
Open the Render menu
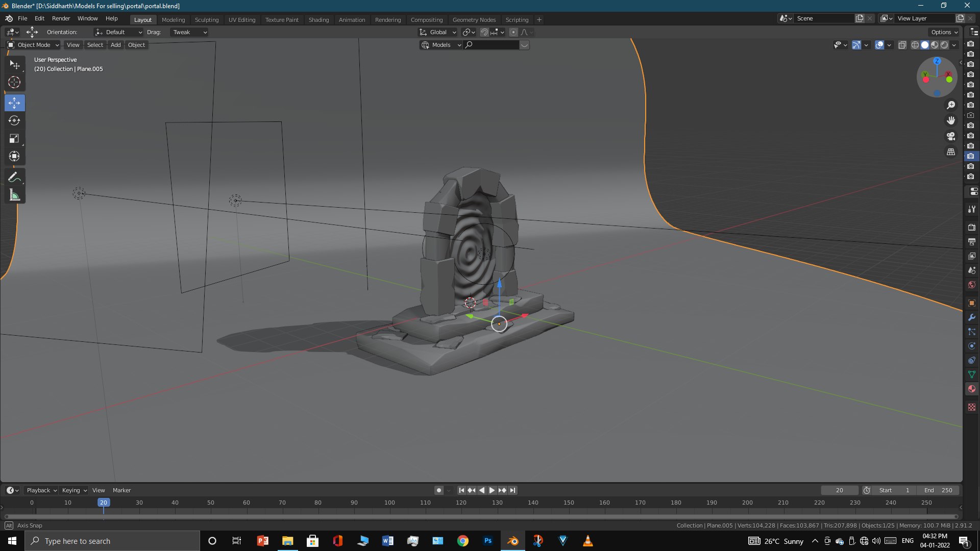click(x=61, y=18)
